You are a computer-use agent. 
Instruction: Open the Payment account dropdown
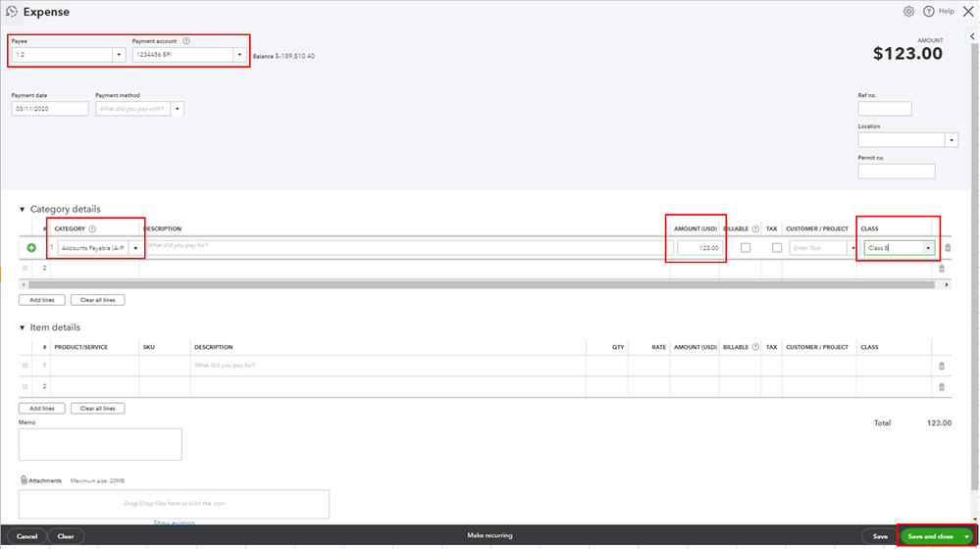point(239,55)
